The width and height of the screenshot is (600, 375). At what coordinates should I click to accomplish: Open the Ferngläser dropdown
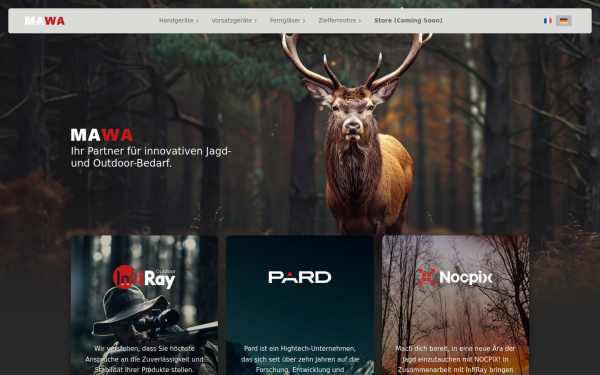pos(287,21)
